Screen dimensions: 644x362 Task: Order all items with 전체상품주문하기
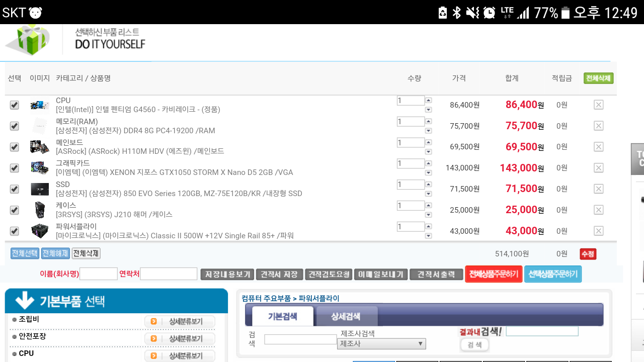494,274
